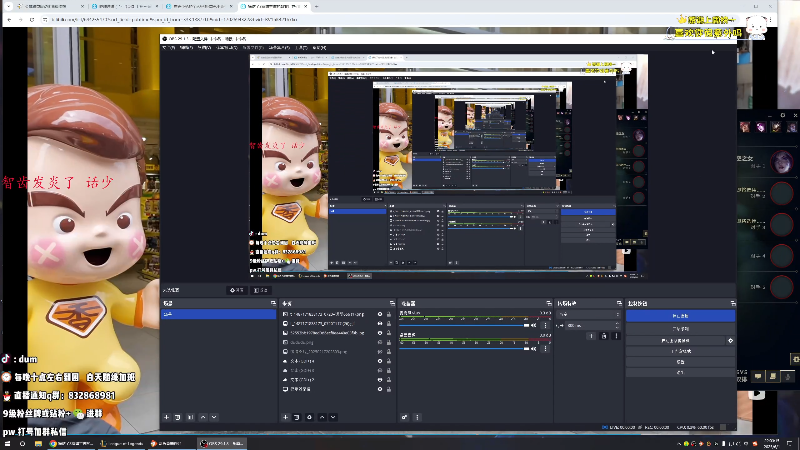Image resolution: width=800 pixels, height=450 pixels.
Task: Open OBS File menu
Action: tap(168, 48)
